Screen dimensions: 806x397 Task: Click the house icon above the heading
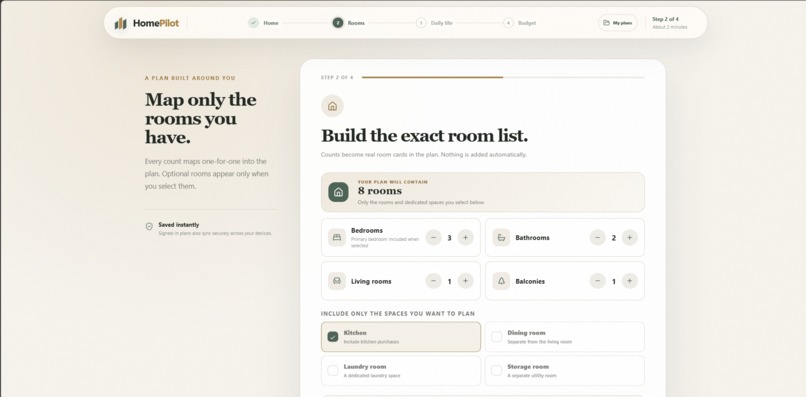pyautogui.click(x=332, y=106)
